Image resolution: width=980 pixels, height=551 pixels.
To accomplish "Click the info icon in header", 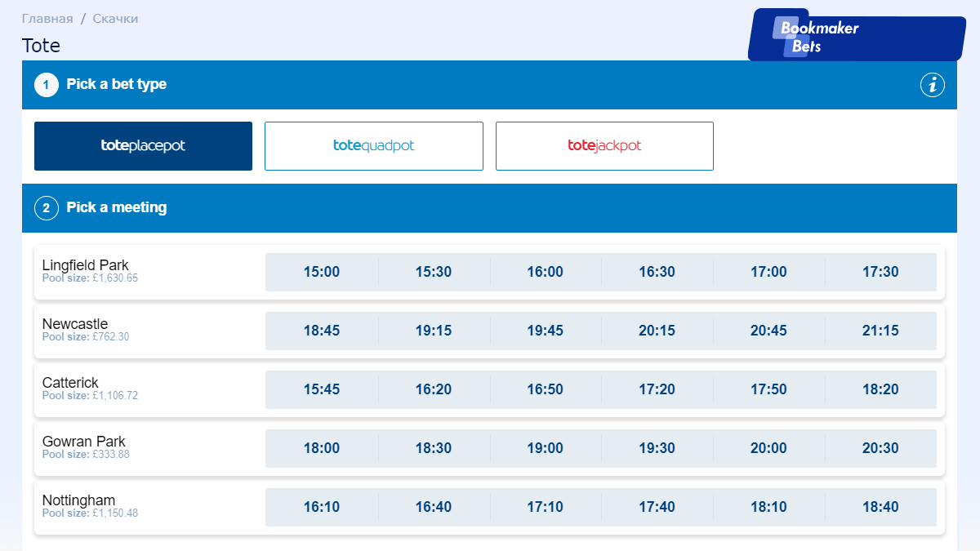I will [933, 85].
